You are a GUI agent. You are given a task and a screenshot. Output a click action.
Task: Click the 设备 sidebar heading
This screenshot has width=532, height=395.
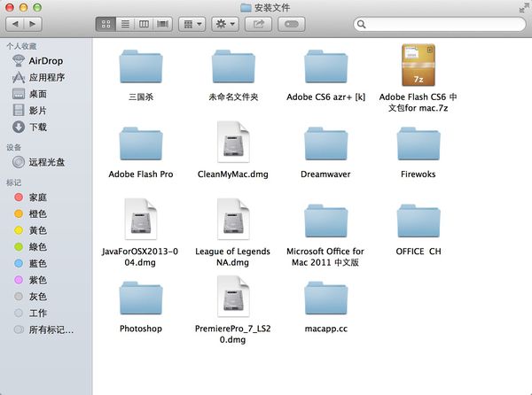coord(14,147)
